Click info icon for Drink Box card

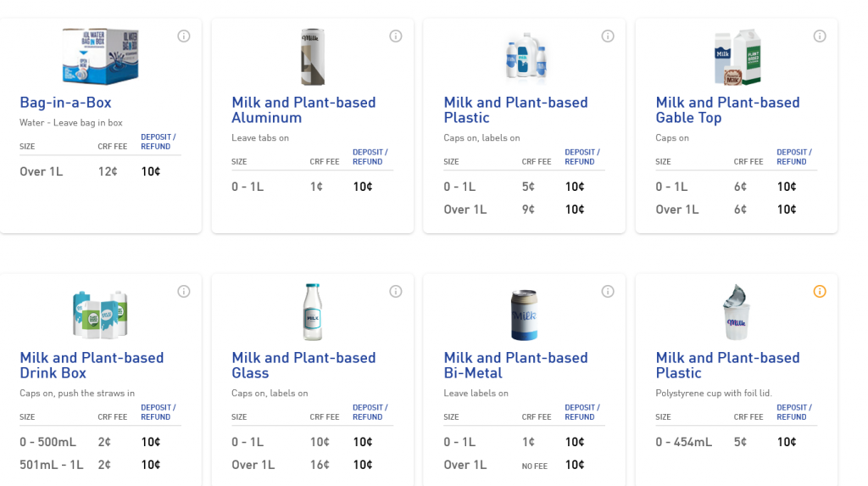pos(184,292)
